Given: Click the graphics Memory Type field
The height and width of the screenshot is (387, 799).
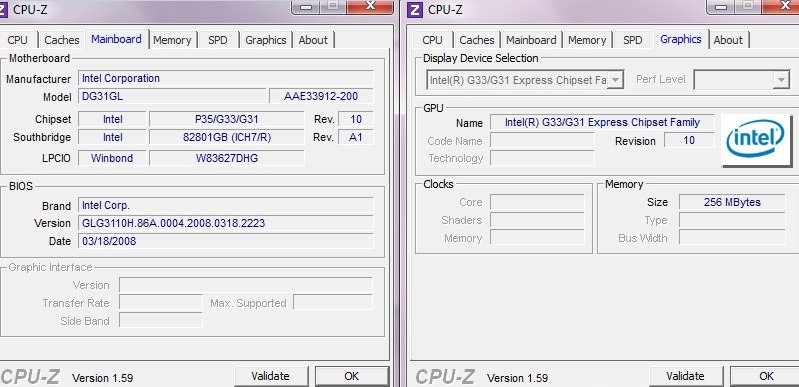Looking at the screenshot, I should tap(732, 220).
